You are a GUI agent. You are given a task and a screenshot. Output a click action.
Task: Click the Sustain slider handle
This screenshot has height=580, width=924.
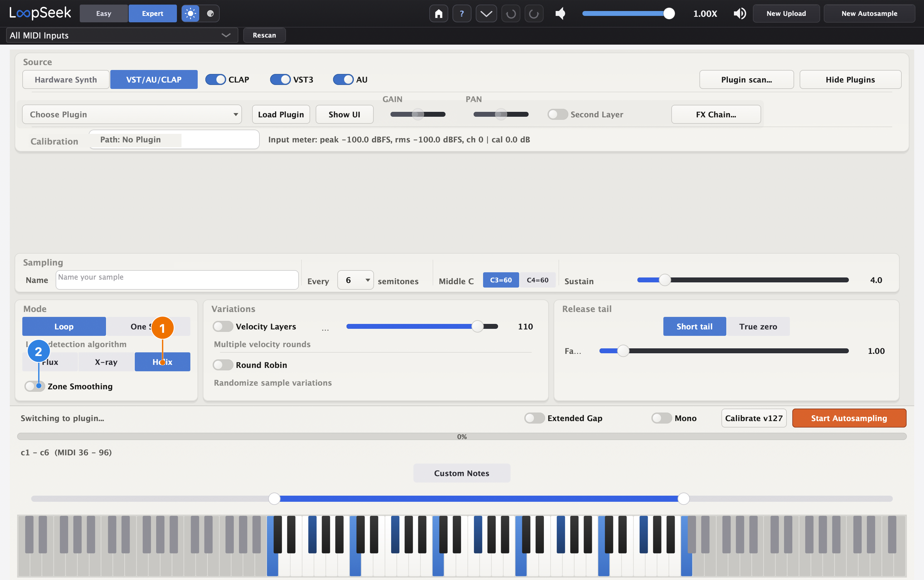pos(665,280)
